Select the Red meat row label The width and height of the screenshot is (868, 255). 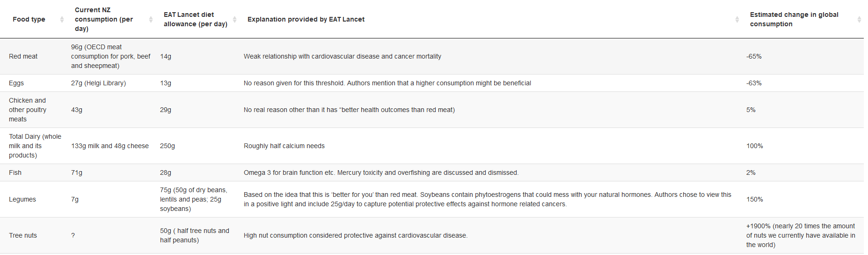[x=23, y=56]
